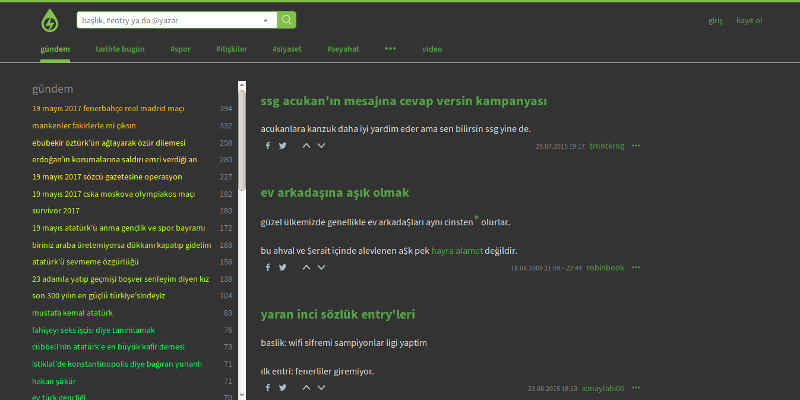
Task: Downvote the robinbook entry
Action: coord(321,267)
